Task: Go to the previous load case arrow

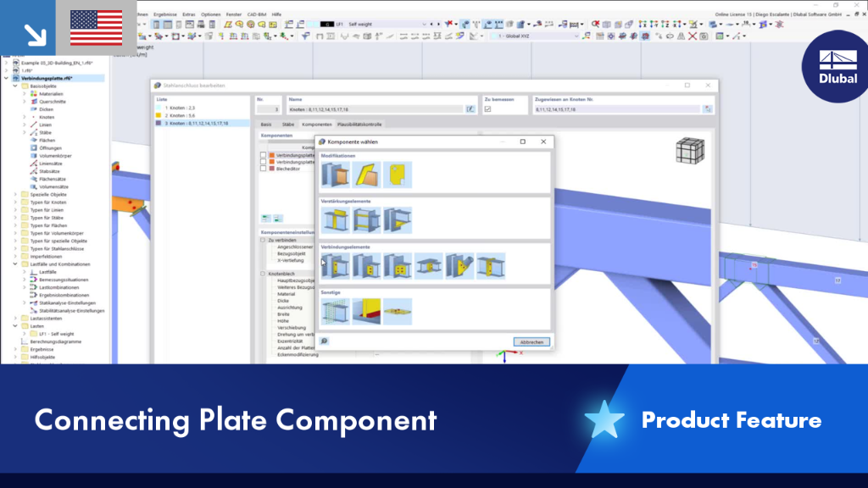Action: (431, 25)
